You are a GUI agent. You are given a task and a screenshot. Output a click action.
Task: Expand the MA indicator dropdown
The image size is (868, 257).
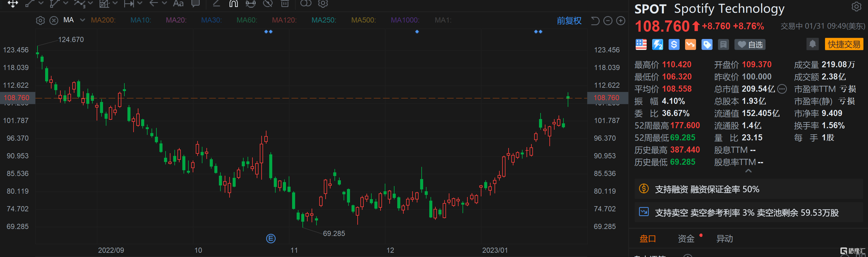click(82, 20)
